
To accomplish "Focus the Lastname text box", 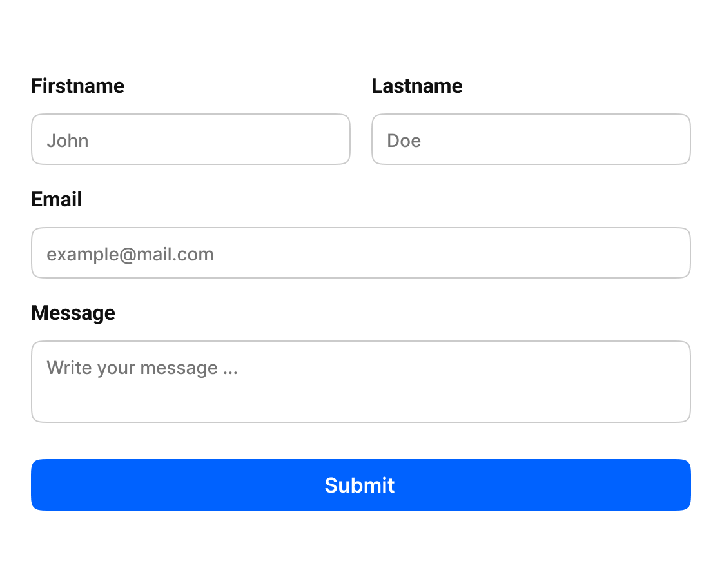I will [x=531, y=139].
